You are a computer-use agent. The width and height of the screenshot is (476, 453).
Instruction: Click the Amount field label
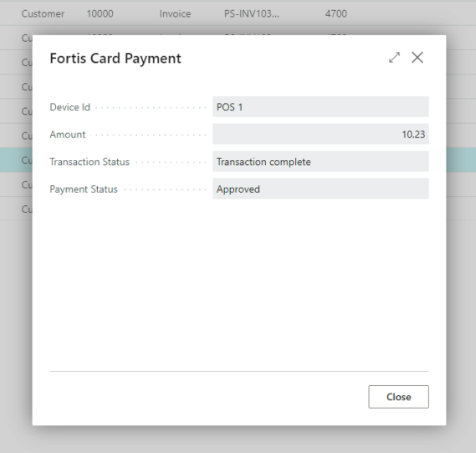point(68,135)
